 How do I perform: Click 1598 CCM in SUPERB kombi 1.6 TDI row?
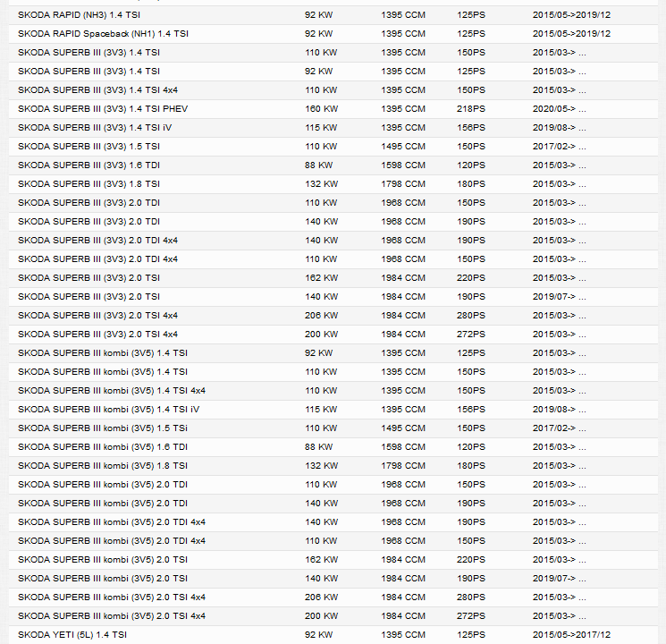point(403,446)
